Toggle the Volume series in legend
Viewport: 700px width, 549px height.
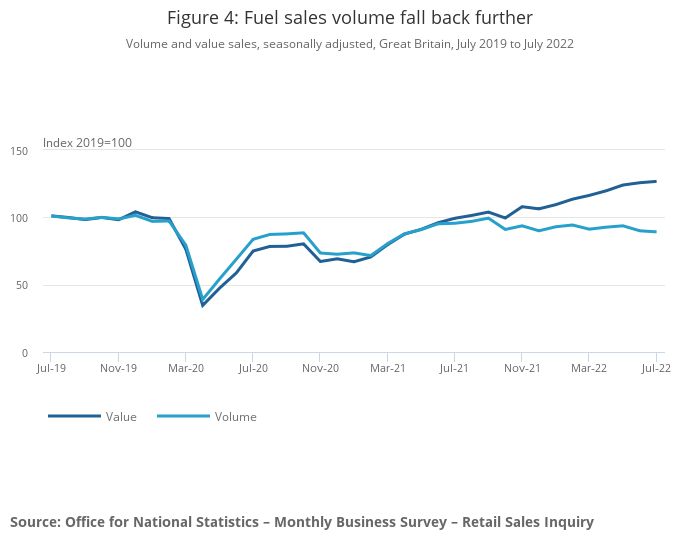coord(235,417)
